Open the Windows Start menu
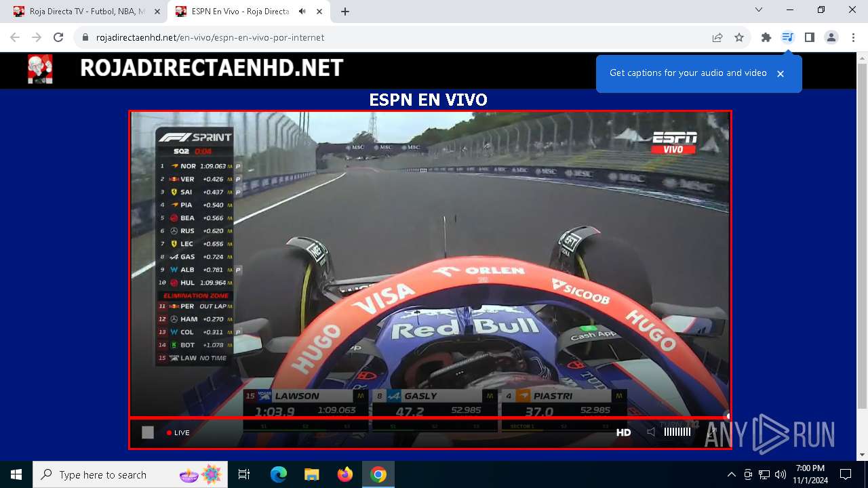This screenshot has height=488, width=868. coord(16,474)
